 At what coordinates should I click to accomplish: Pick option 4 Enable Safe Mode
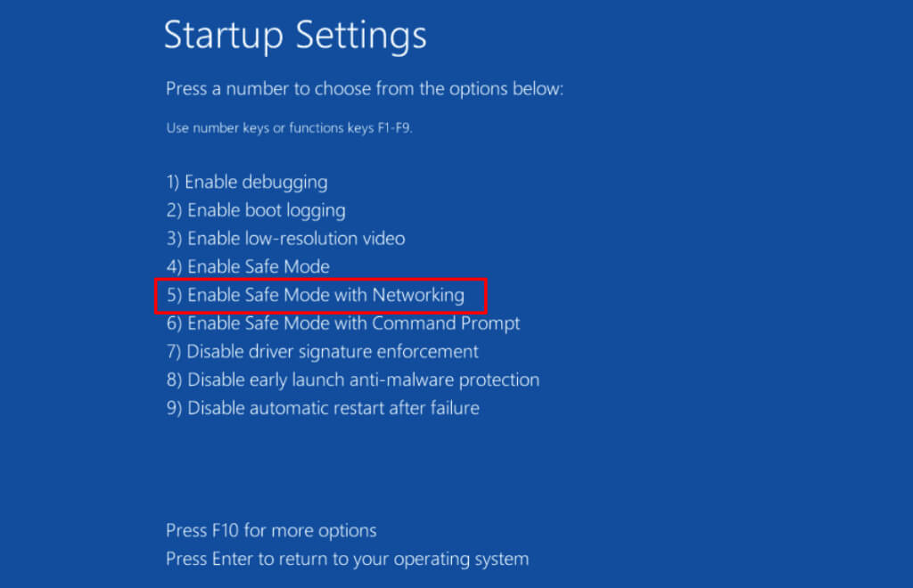(x=248, y=266)
